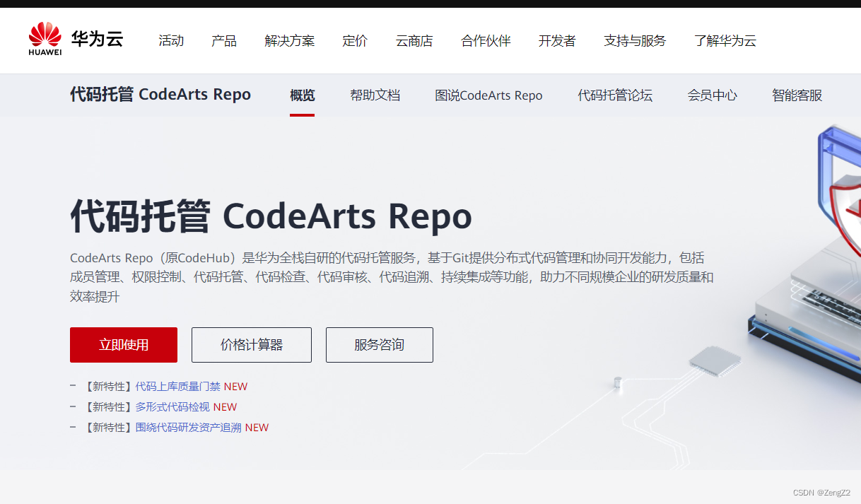Viewport: 861px width, 504px height.
Task: Click the 立即使用 button
Action: [x=123, y=345]
